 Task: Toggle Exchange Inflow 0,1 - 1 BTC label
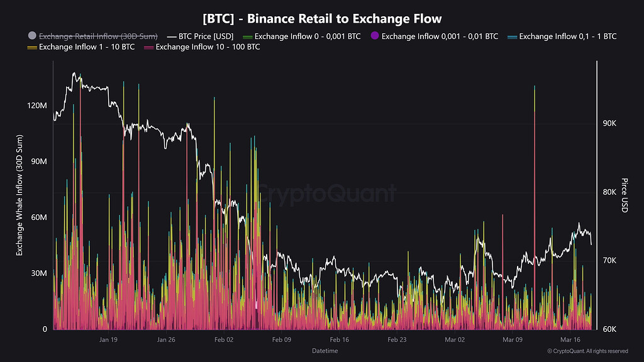[568, 36]
